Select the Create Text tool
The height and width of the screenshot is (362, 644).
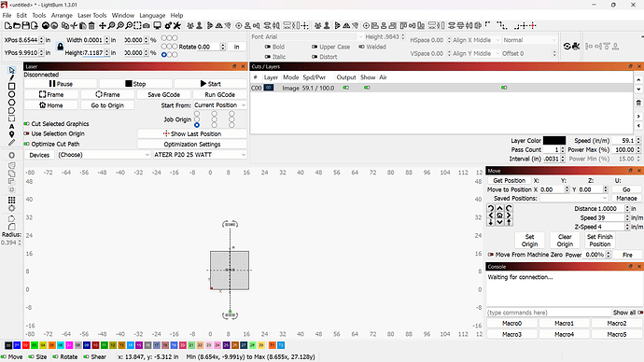click(11, 126)
